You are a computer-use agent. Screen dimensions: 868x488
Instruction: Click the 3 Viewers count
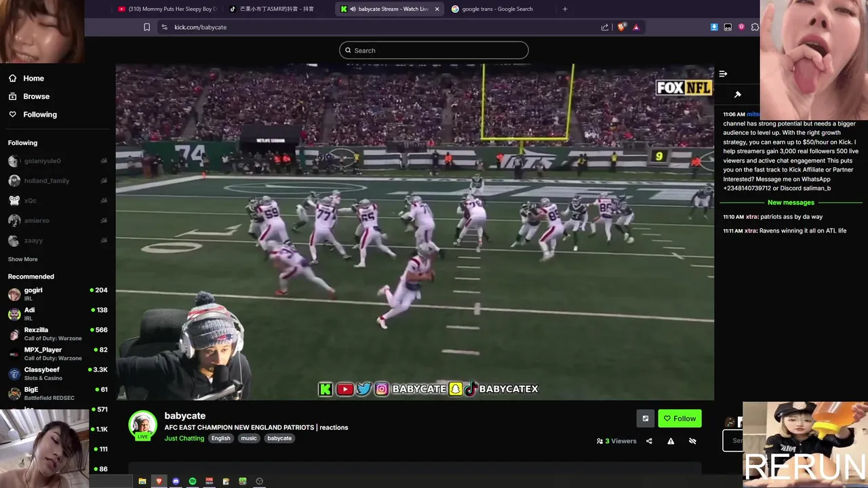[x=616, y=441]
